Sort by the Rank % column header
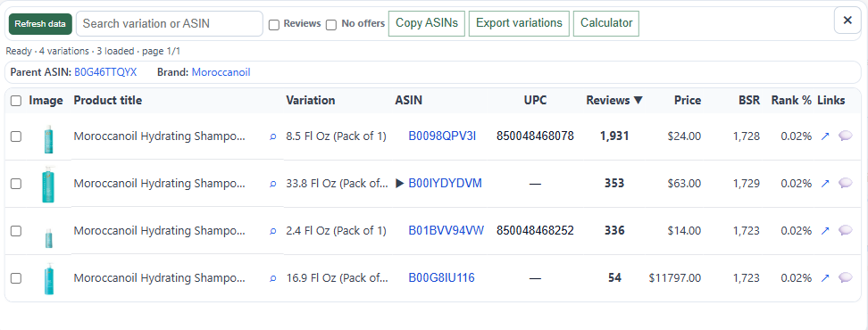The height and width of the screenshot is (330, 868). (x=791, y=101)
